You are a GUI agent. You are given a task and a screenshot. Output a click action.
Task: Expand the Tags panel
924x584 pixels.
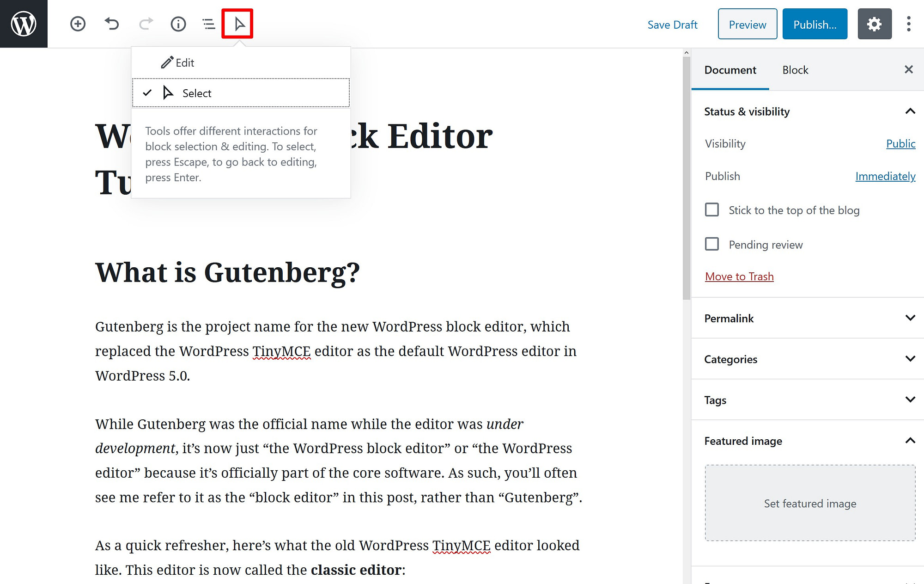[x=808, y=400]
